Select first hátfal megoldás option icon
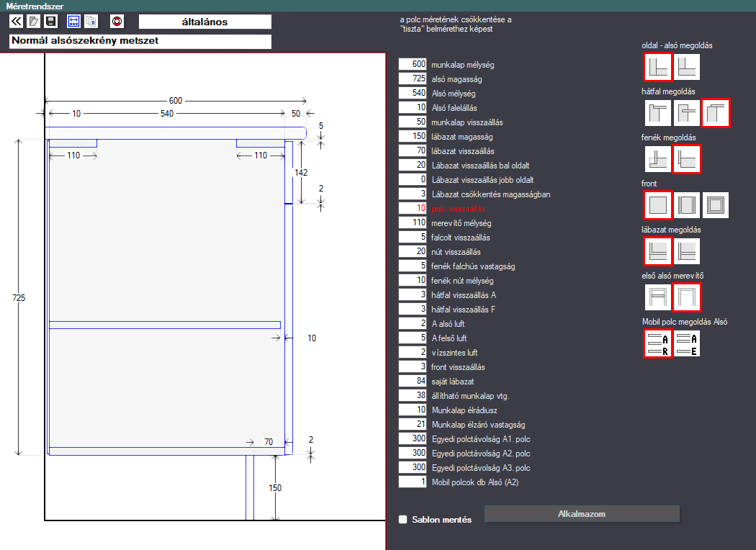Screen dimensions: 756x550 (657, 113)
